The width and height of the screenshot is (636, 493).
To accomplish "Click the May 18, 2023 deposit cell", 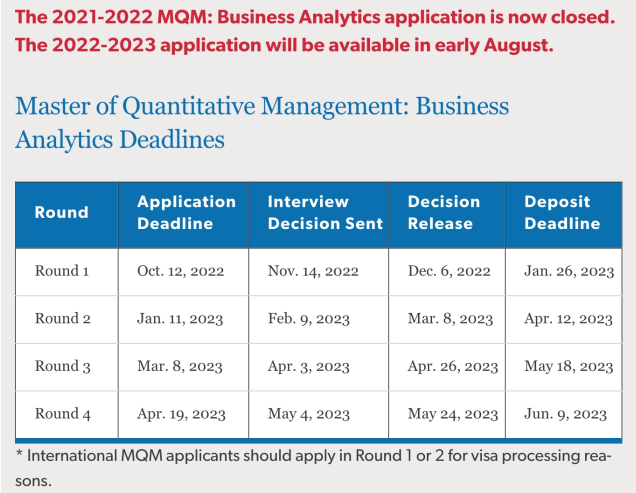I will click(569, 366).
